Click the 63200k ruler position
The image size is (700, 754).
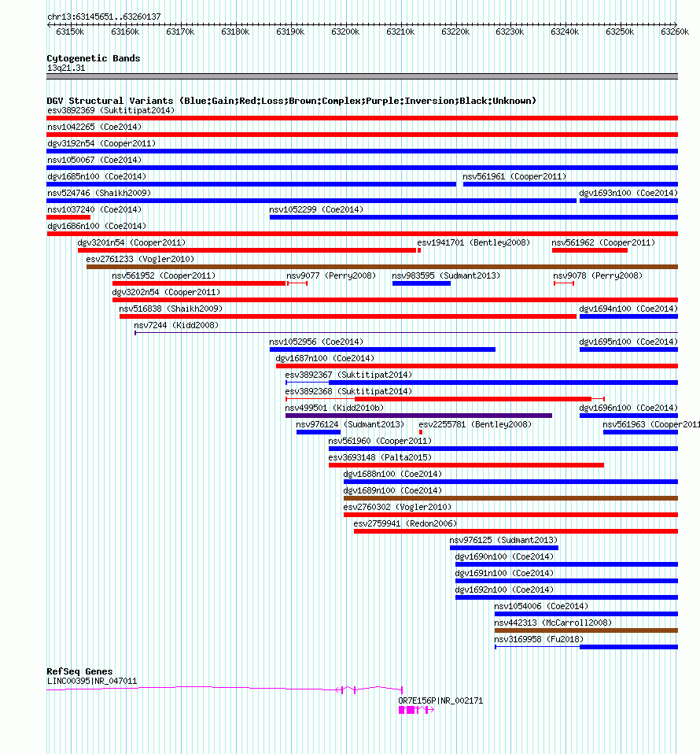(x=345, y=31)
